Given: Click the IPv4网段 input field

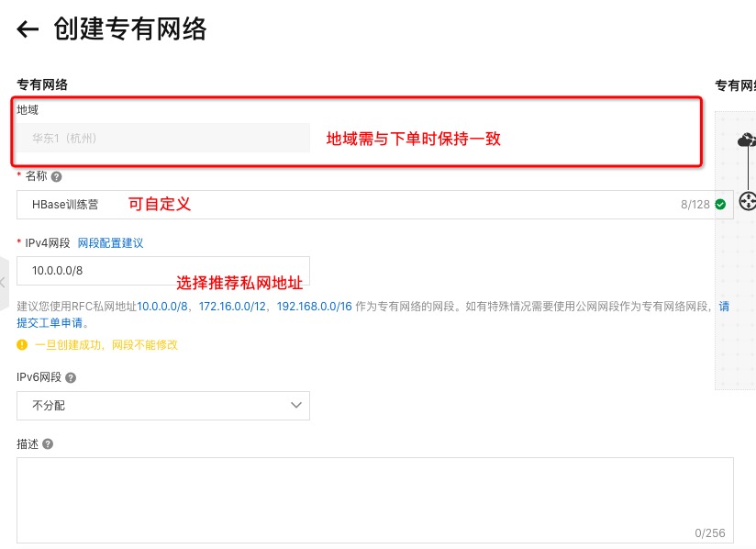Looking at the screenshot, I should click(163, 271).
